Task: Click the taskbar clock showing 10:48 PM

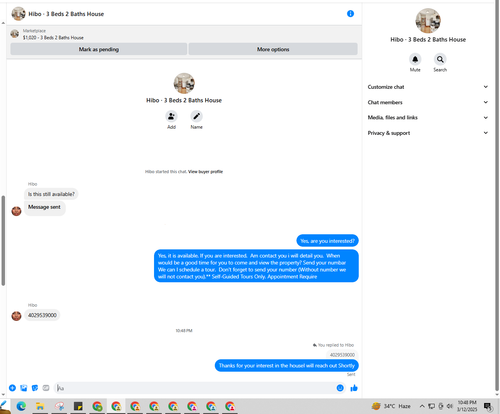Action: pos(467,406)
